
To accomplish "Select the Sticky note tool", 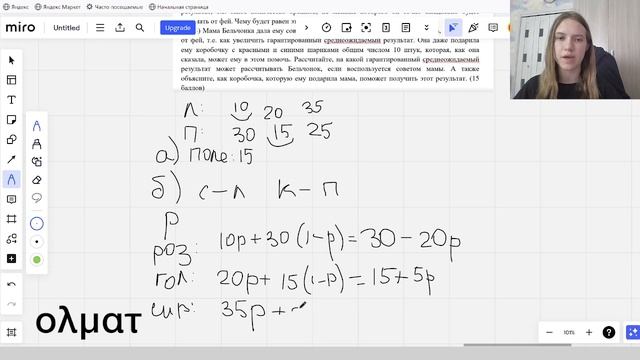I will pos(11,120).
